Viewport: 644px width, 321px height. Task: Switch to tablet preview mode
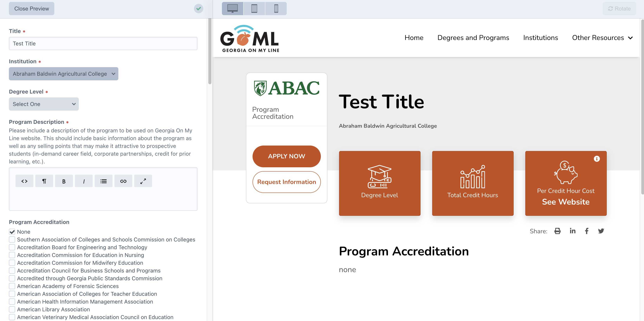(x=254, y=9)
